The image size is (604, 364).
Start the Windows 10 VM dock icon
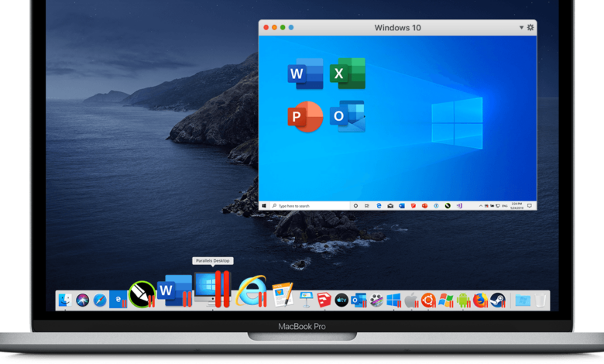(393, 300)
